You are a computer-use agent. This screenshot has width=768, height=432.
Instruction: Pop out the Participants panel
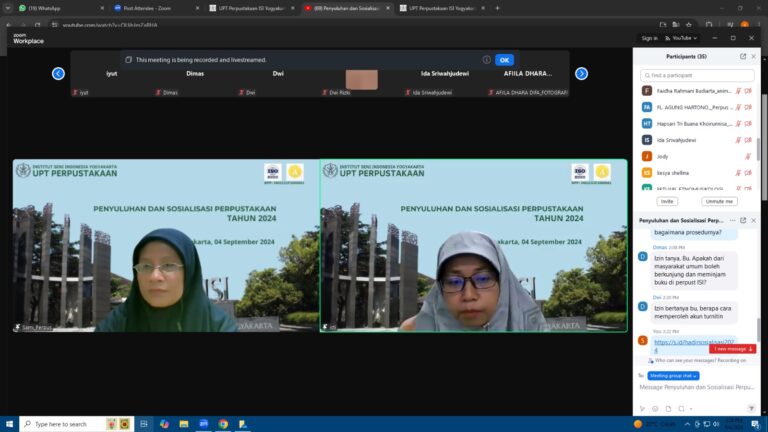click(742, 56)
